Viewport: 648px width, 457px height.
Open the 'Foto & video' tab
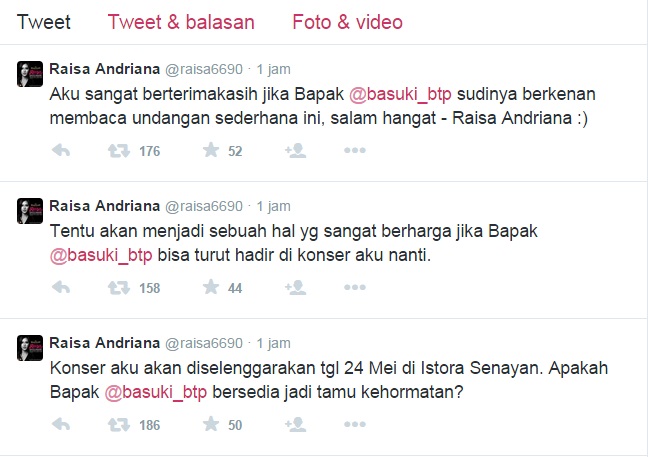[x=348, y=22]
